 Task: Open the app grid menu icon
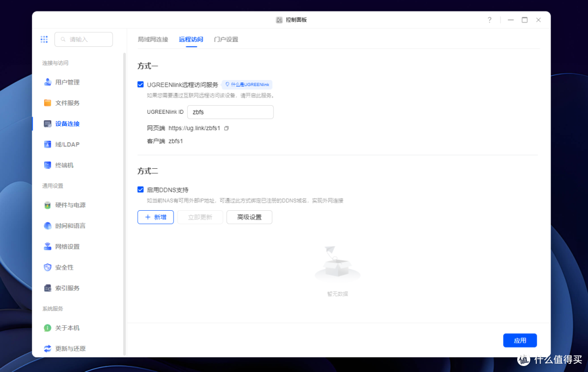pos(44,39)
